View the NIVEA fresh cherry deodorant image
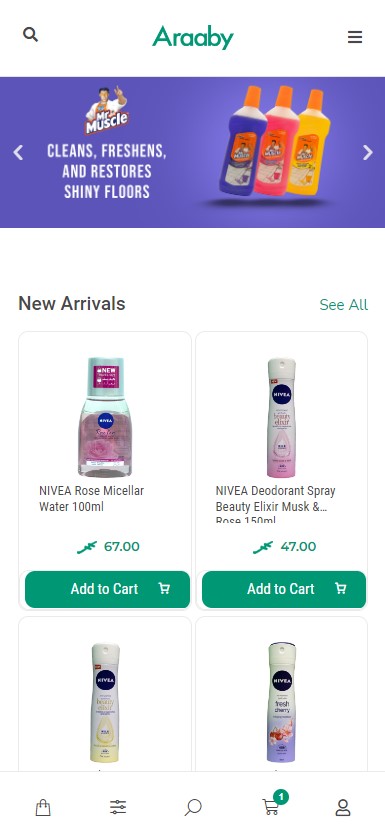This screenshot has width=385, height=837. click(281, 702)
